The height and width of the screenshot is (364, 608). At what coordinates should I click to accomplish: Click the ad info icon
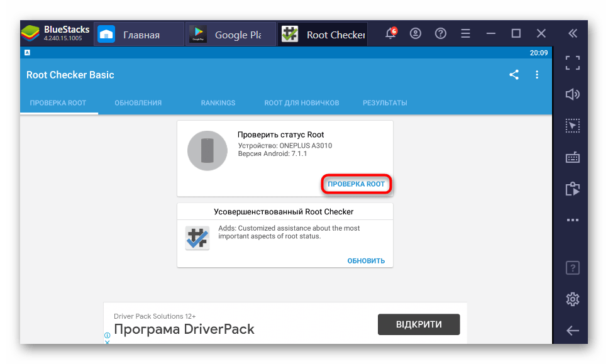coord(108,335)
